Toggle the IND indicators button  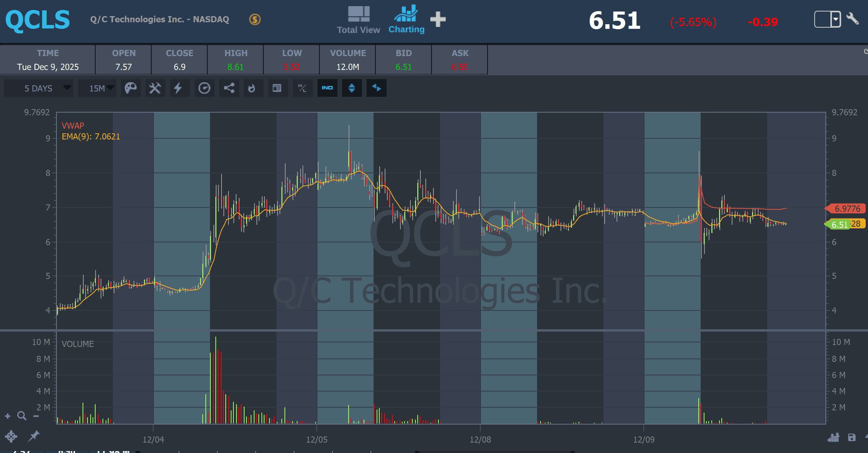(x=327, y=88)
